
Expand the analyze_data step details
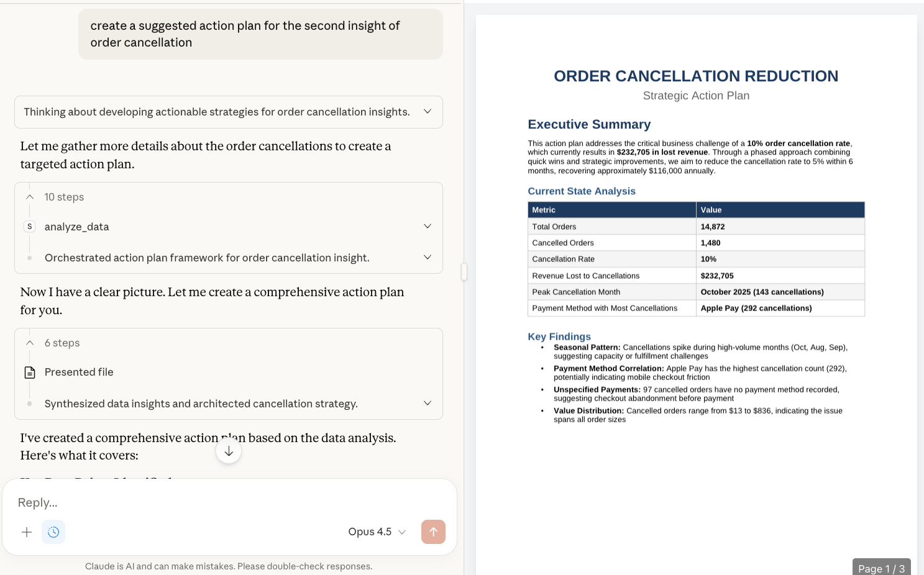(428, 227)
